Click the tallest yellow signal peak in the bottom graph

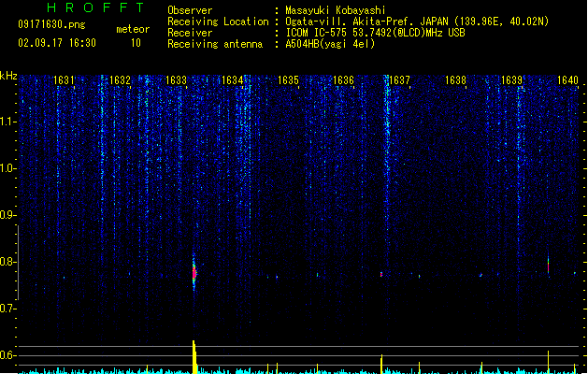pyautogui.click(x=194, y=357)
